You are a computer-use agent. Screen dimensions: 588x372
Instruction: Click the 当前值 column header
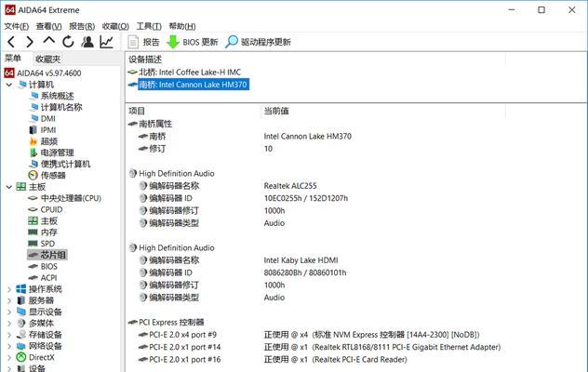276,111
